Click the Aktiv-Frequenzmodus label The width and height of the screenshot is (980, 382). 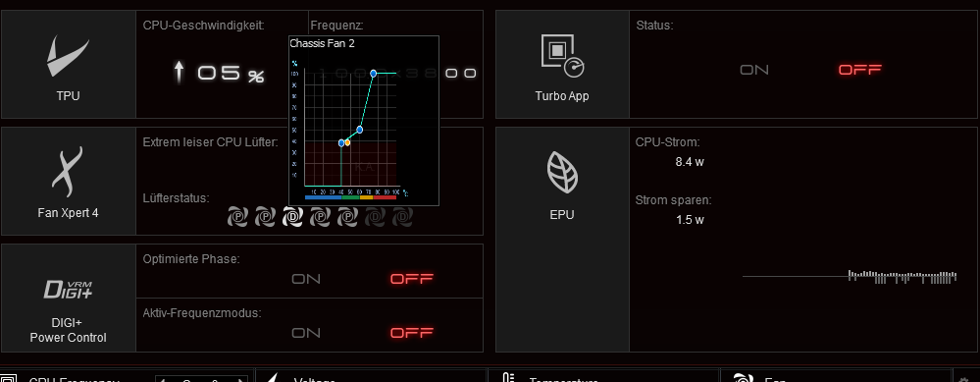202,313
